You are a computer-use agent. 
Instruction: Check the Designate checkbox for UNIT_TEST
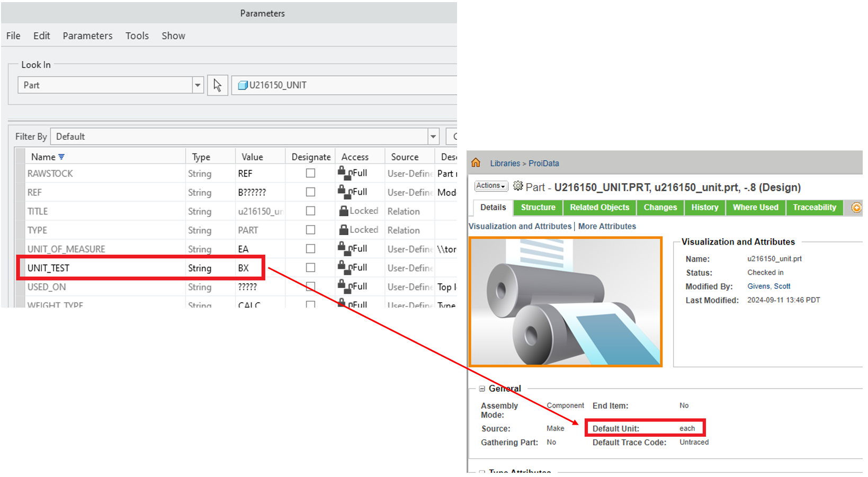310,267
